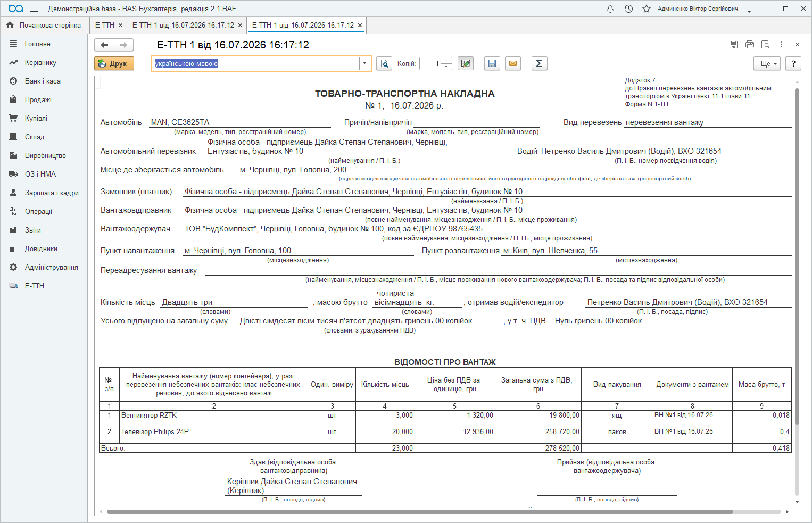Click total sum 278 520,00 cell
The image size is (812, 523).
click(538, 448)
